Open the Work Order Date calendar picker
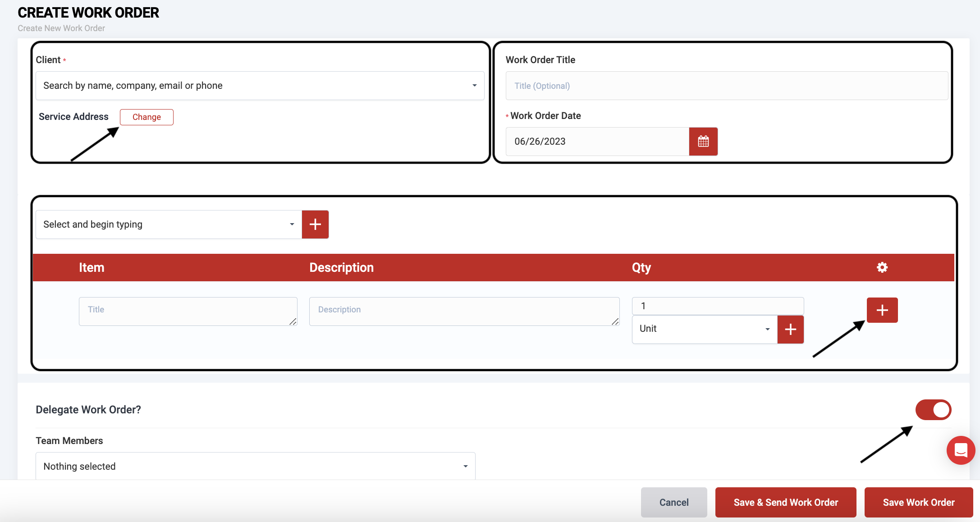Image resolution: width=980 pixels, height=522 pixels. tap(703, 142)
